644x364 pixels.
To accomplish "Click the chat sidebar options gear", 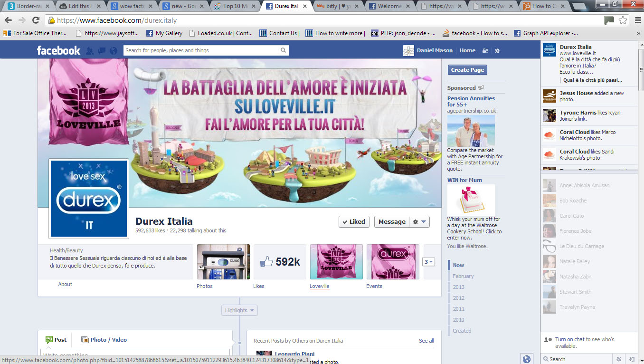I will click(619, 359).
